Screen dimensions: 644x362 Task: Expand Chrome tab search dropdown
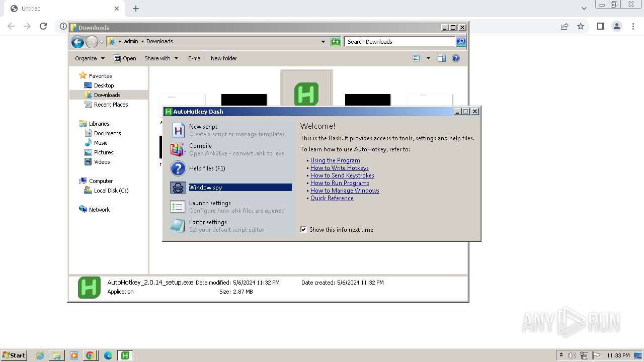(584, 9)
